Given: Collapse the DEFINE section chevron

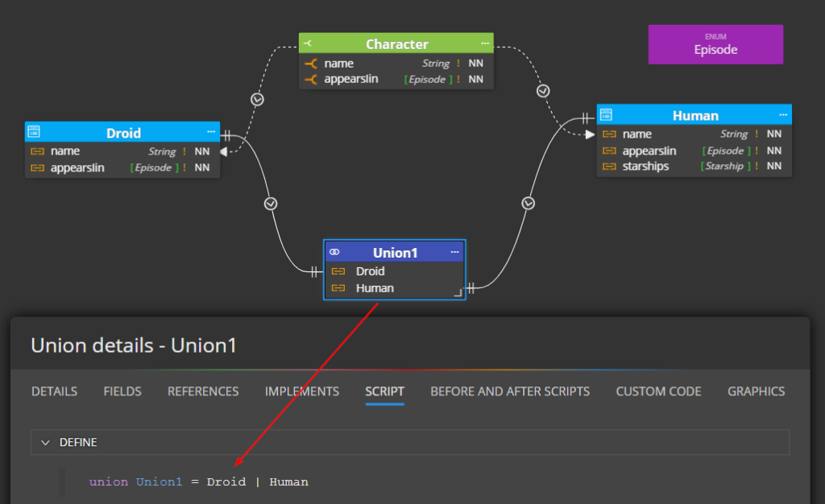Looking at the screenshot, I should tap(45, 443).
